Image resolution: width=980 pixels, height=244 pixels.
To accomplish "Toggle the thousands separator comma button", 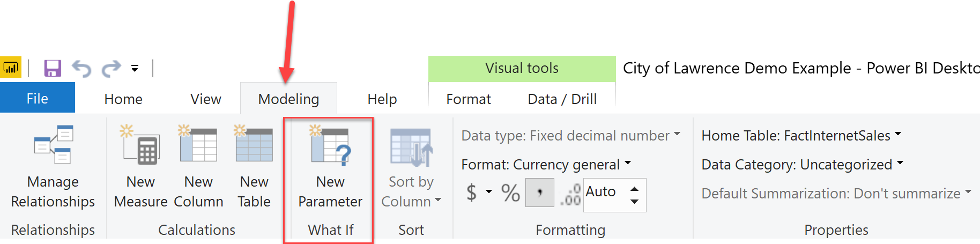I will (x=540, y=193).
